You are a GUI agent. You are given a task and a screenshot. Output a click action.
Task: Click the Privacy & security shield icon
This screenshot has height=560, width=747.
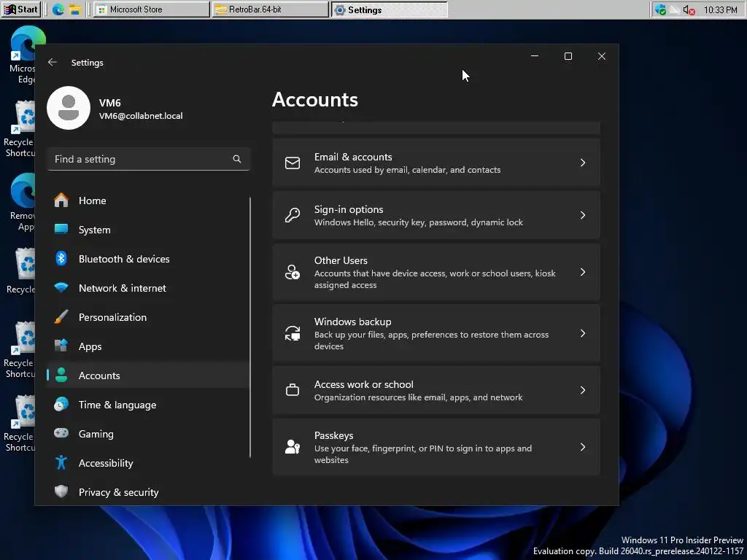(x=61, y=491)
